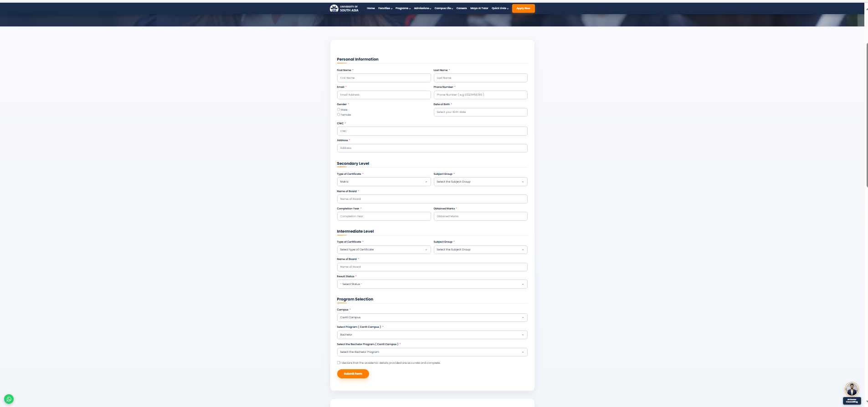Focus the Completion Year input field
The height and width of the screenshot is (407, 868).
(x=384, y=216)
